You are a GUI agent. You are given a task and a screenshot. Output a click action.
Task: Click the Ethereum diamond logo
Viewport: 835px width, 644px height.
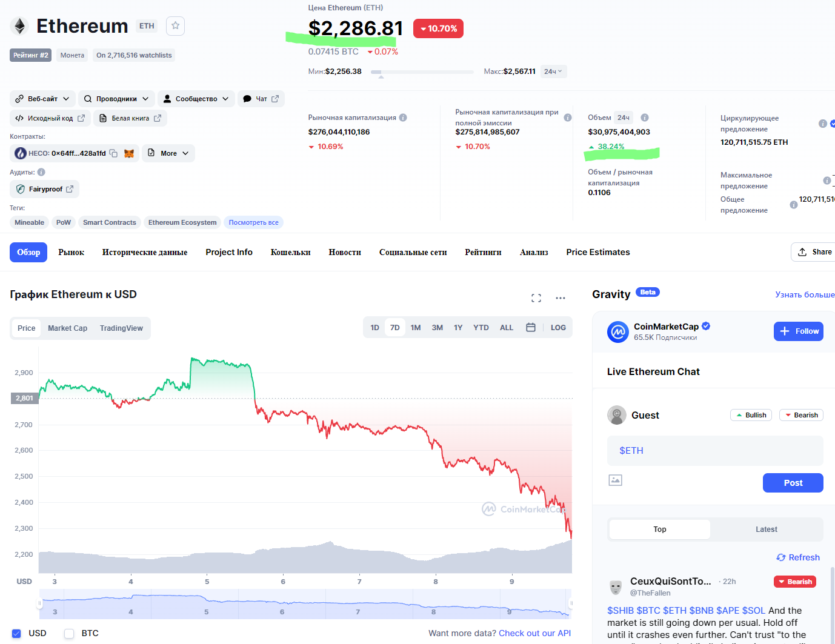20,26
